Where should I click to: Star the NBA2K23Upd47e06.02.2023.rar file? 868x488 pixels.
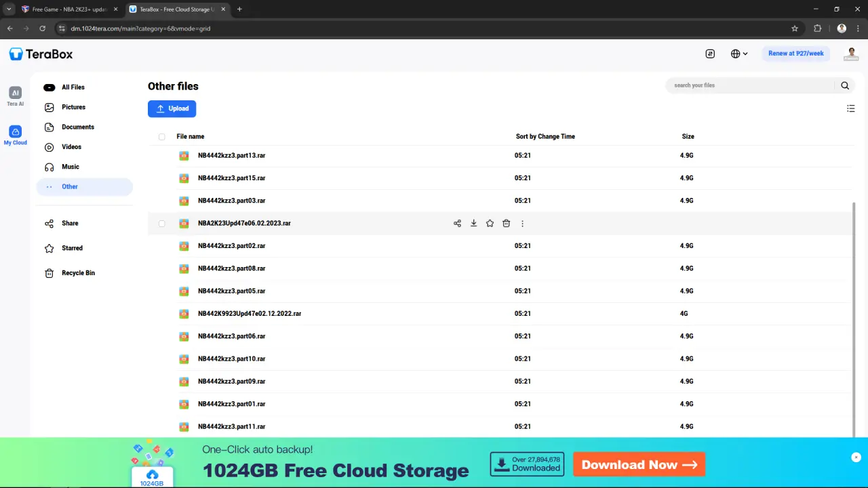tap(490, 223)
